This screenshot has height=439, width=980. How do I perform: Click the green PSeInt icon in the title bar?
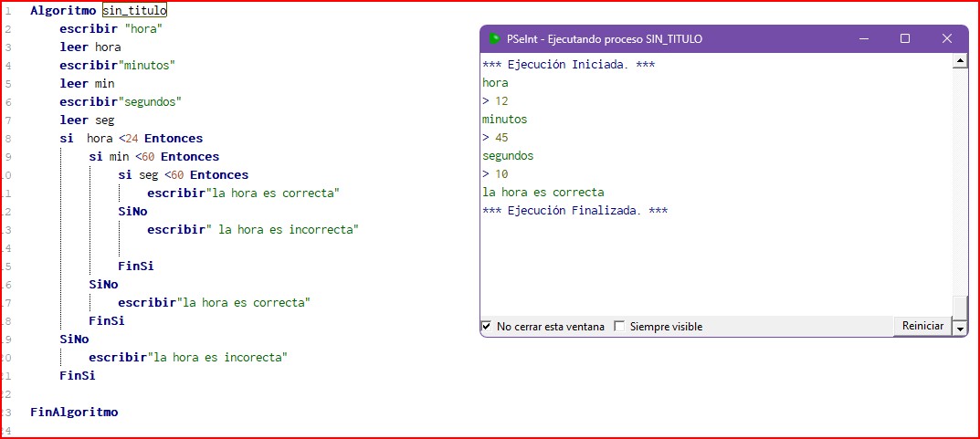point(494,39)
